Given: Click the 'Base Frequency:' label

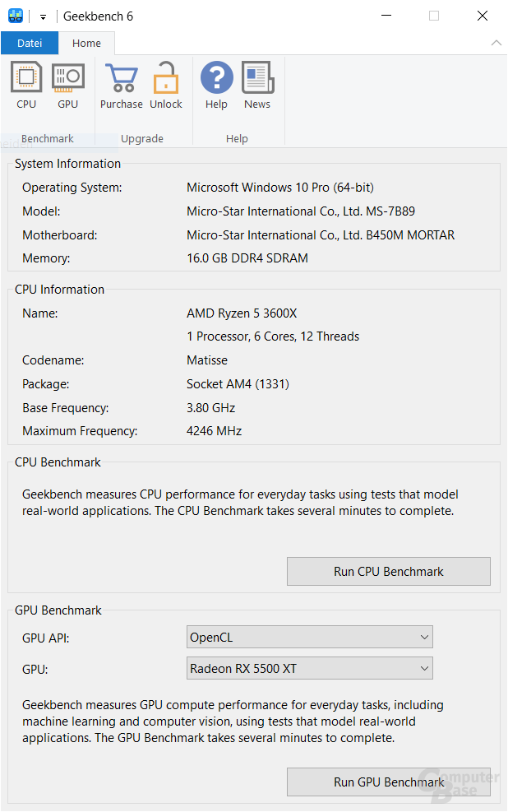Looking at the screenshot, I should (65, 408).
